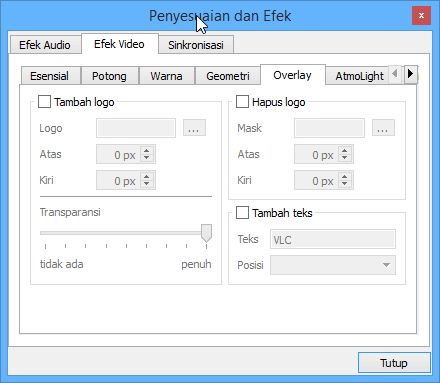Screen dimensions: 440x383
Task: Decrease Tambah logo Kiri value
Action: 147,184
